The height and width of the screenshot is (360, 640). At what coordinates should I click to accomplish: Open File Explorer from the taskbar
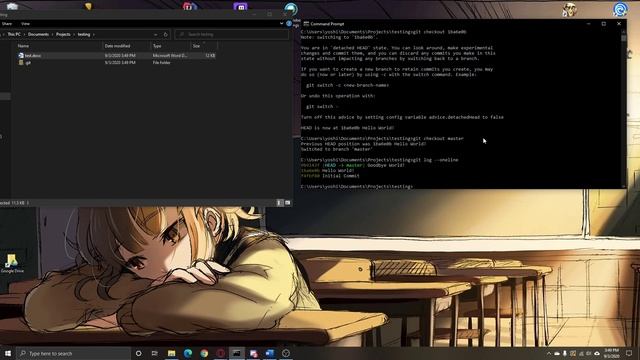[x=171, y=353]
